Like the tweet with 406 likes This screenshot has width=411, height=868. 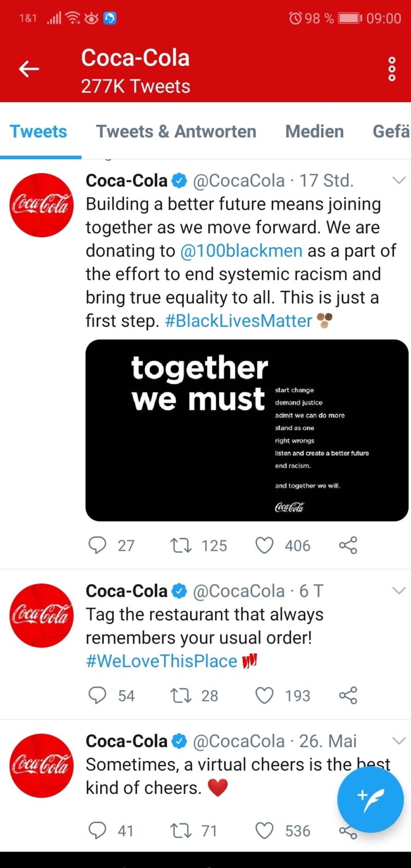point(265,545)
